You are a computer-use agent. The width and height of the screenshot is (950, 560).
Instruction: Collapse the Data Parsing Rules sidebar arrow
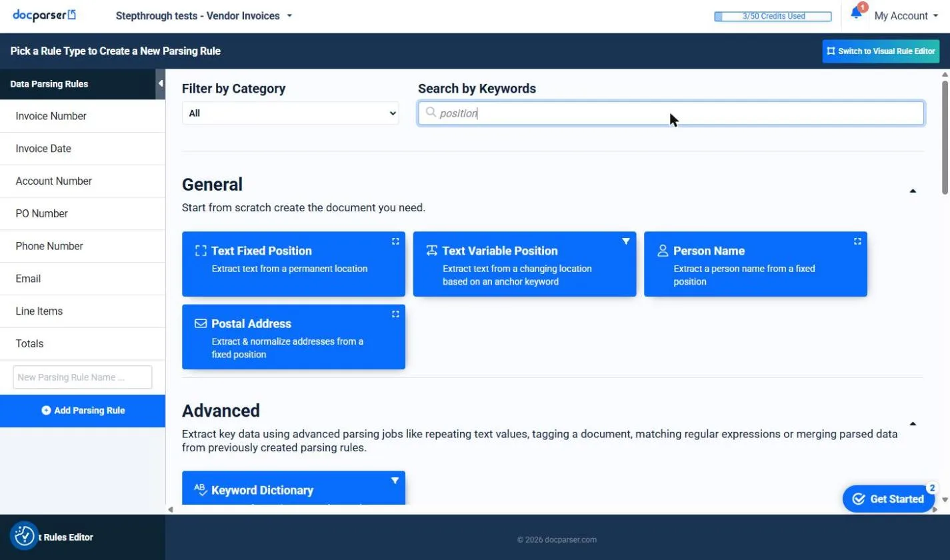coord(160,84)
